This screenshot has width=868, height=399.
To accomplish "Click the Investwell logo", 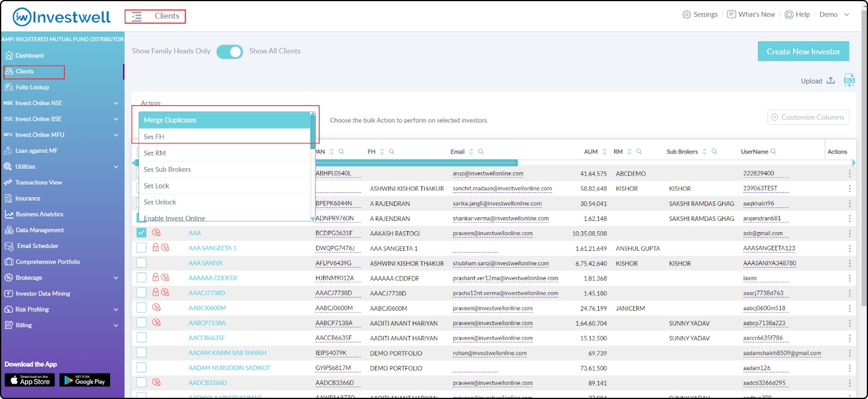I will point(62,17).
